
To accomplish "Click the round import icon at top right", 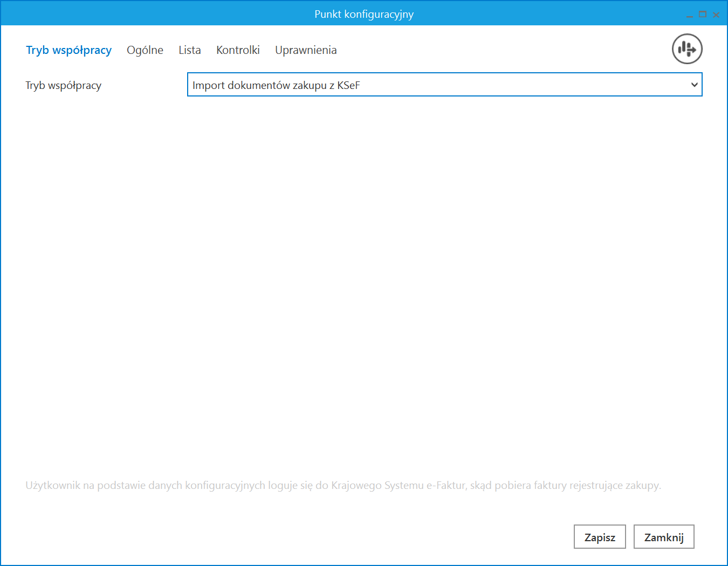I will point(687,49).
